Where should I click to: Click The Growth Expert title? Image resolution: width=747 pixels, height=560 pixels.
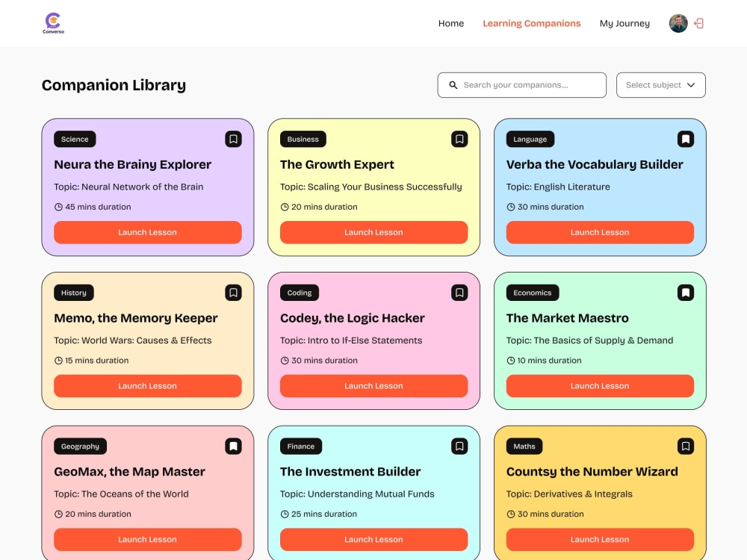(x=337, y=165)
